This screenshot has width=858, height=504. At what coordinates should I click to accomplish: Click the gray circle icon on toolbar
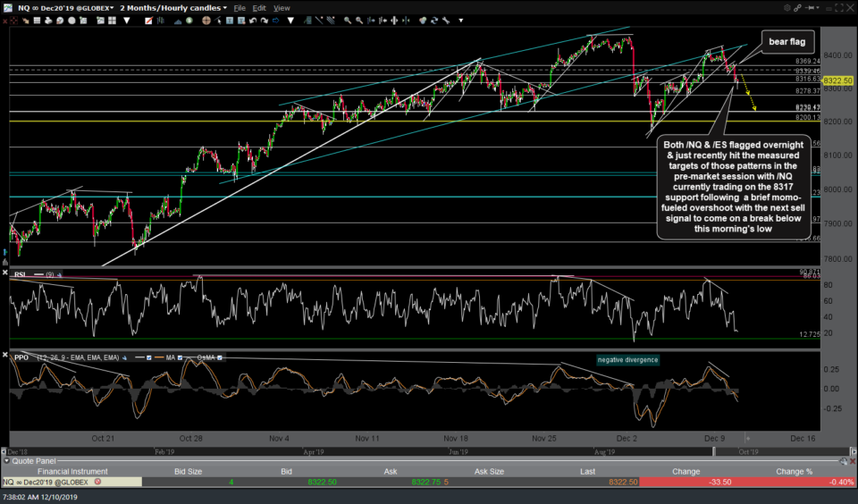71,21
